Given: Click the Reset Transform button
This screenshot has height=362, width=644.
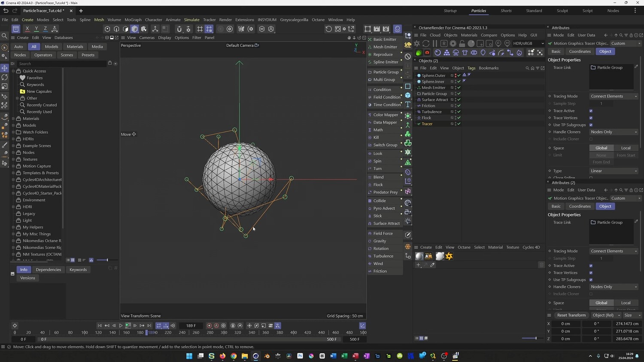Looking at the screenshot, I should [571, 315].
